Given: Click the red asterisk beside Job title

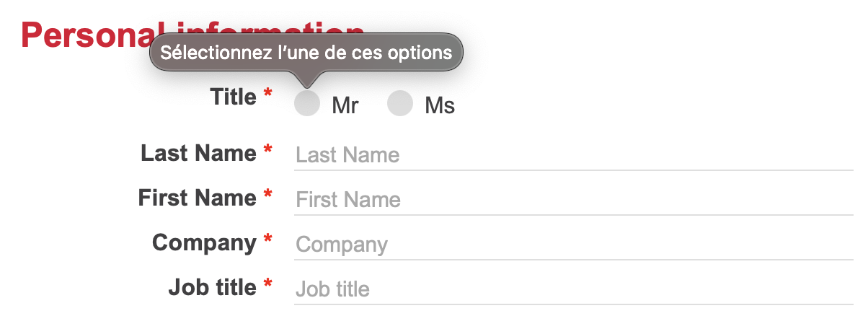Looking at the screenshot, I should click(268, 285).
